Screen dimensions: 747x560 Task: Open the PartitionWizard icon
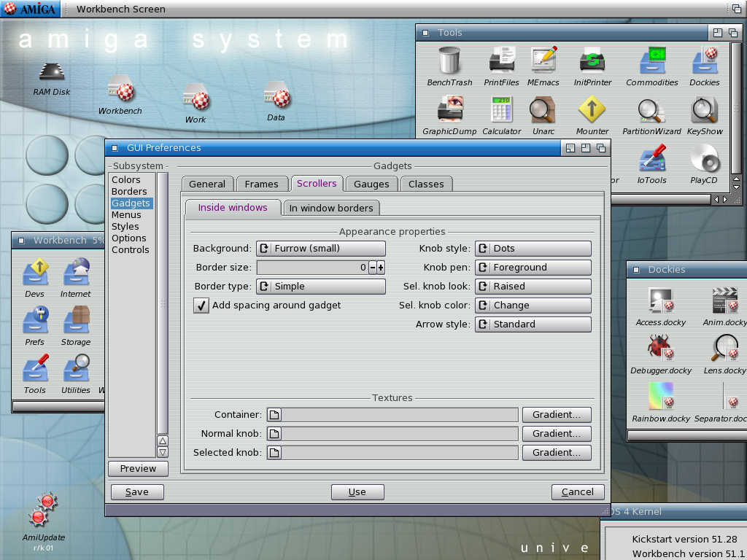click(651, 109)
